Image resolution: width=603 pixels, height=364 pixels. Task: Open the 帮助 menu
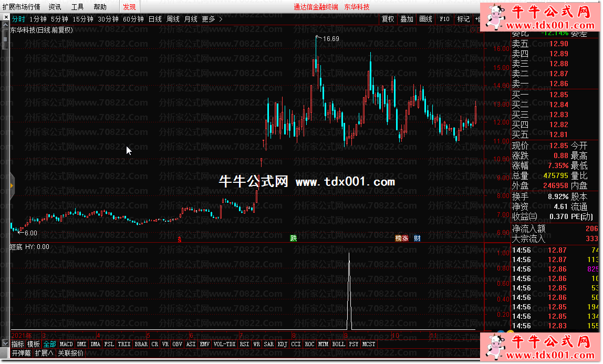click(x=100, y=7)
